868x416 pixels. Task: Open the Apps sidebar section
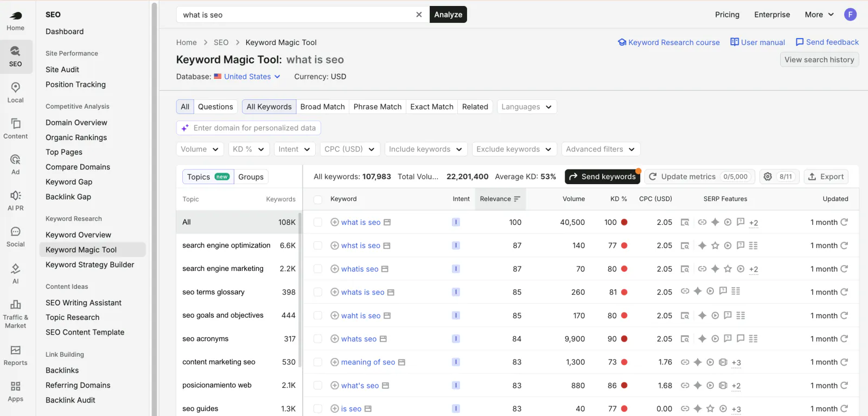coord(15,392)
